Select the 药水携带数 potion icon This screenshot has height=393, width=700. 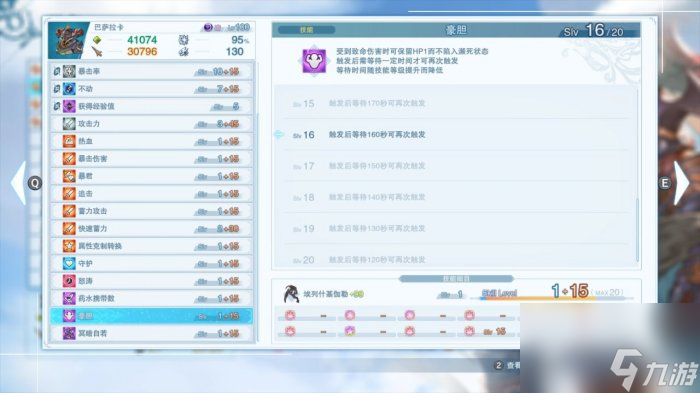click(69, 298)
